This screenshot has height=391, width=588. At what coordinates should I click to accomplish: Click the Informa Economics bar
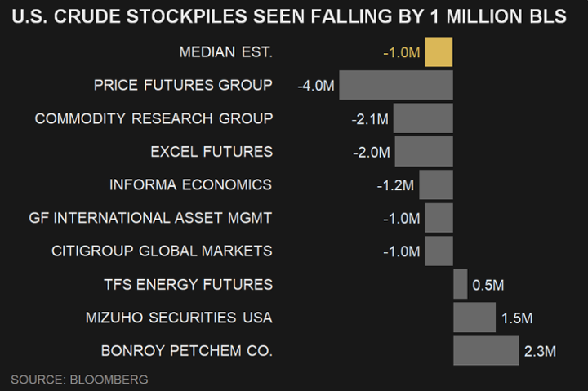tap(435, 184)
